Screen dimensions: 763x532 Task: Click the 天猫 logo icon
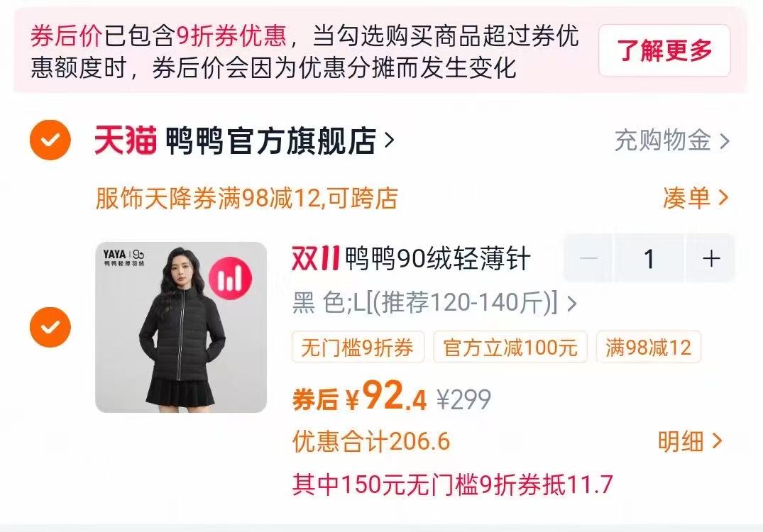click(x=126, y=140)
